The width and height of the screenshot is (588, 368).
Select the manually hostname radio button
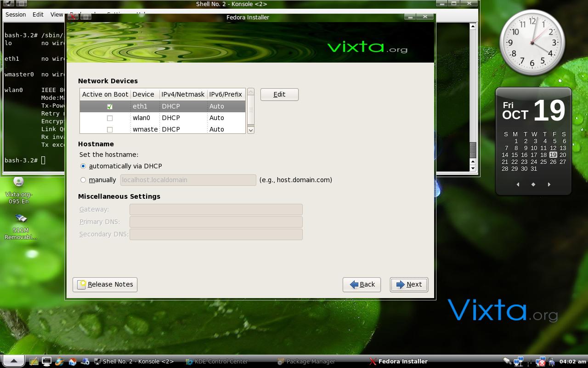pos(83,180)
